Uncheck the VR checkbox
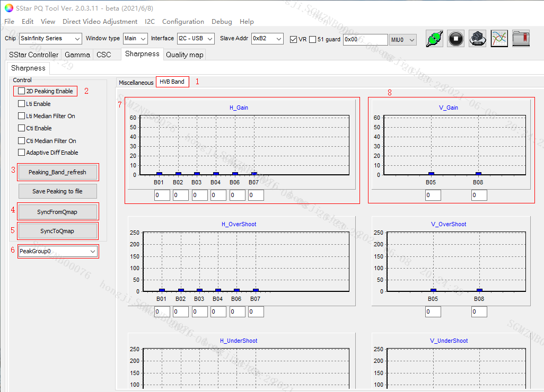The height and width of the screenshot is (392, 544). (x=294, y=39)
